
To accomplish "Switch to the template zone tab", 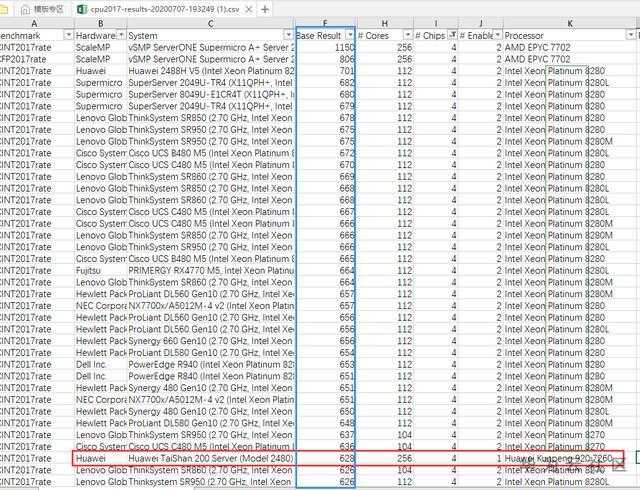I will [x=42, y=9].
